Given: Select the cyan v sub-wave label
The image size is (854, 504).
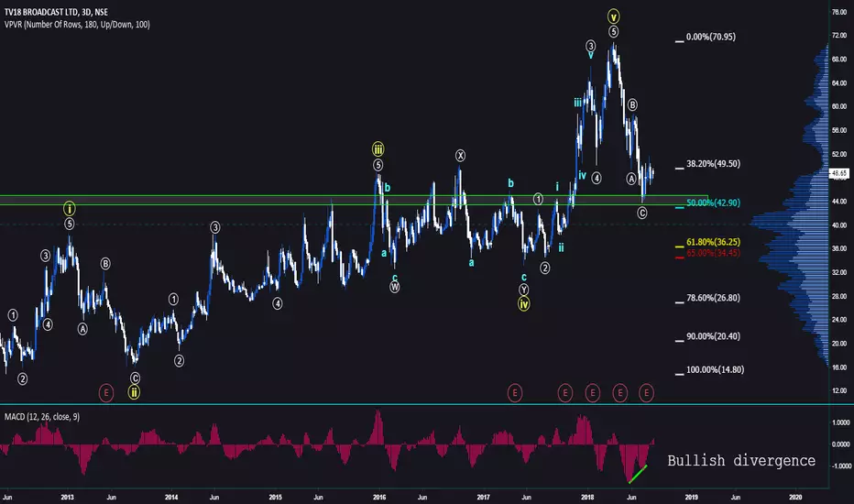Looking at the screenshot, I should point(590,56).
